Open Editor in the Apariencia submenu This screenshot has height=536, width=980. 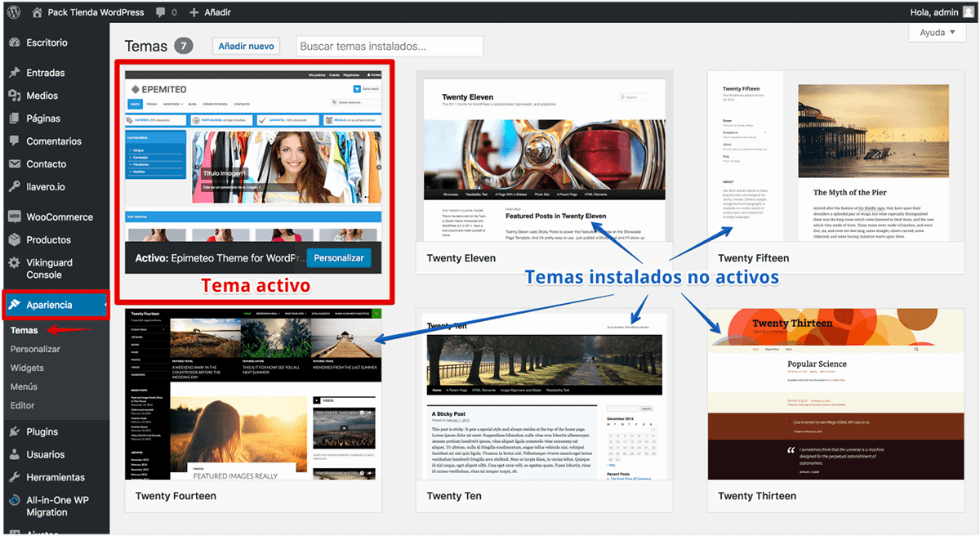coord(23,405)
